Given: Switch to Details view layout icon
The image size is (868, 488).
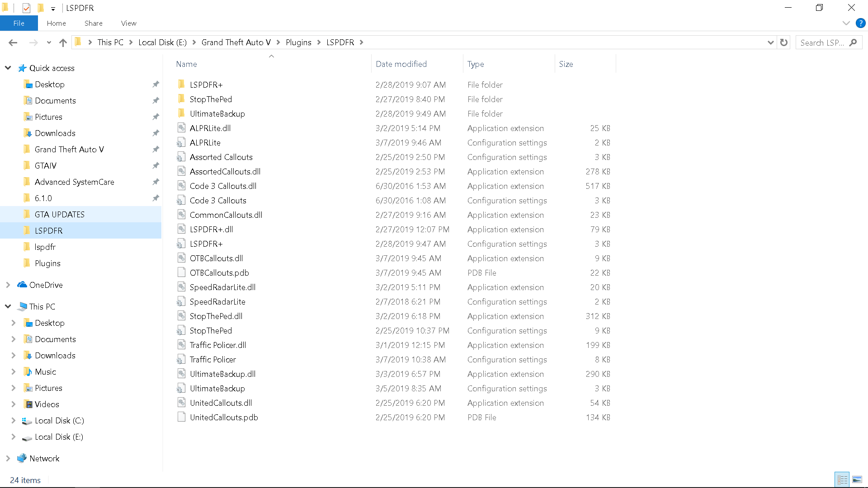Looking at the screenshot, I should point(842,480).
